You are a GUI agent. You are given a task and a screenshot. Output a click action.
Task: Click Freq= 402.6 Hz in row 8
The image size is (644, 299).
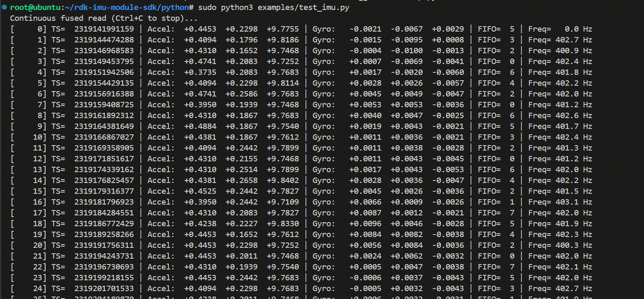560,116
